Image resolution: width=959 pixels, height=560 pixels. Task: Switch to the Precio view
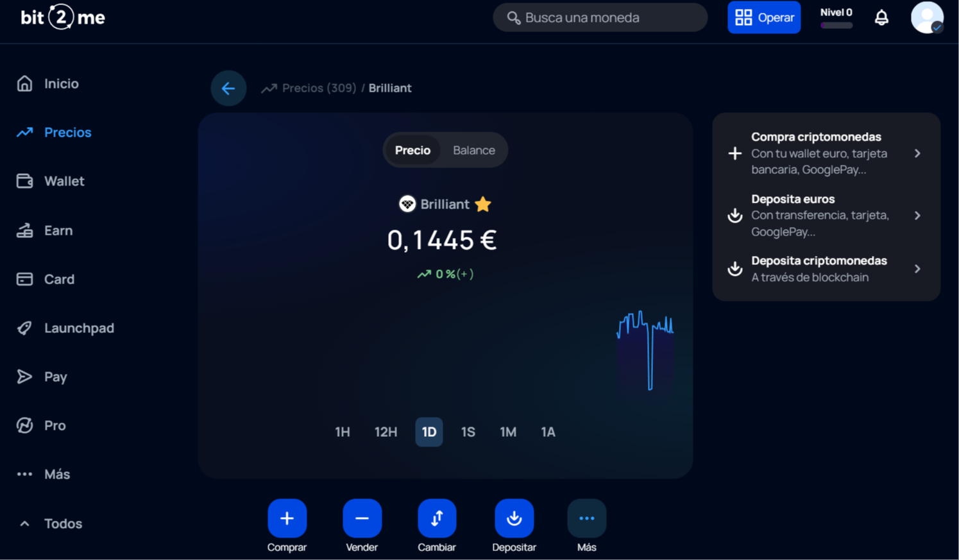tap(412, 150)
